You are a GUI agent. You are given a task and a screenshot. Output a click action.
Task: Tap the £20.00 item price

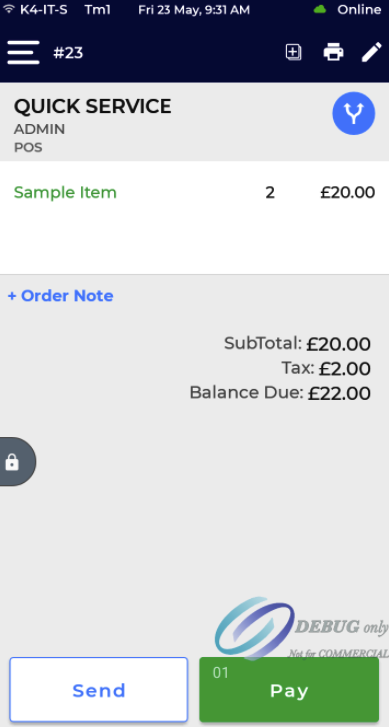tap(348, 192)
